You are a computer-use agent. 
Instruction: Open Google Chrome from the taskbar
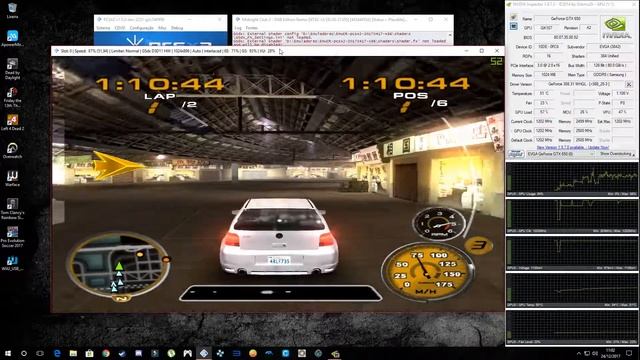point(106,353)
